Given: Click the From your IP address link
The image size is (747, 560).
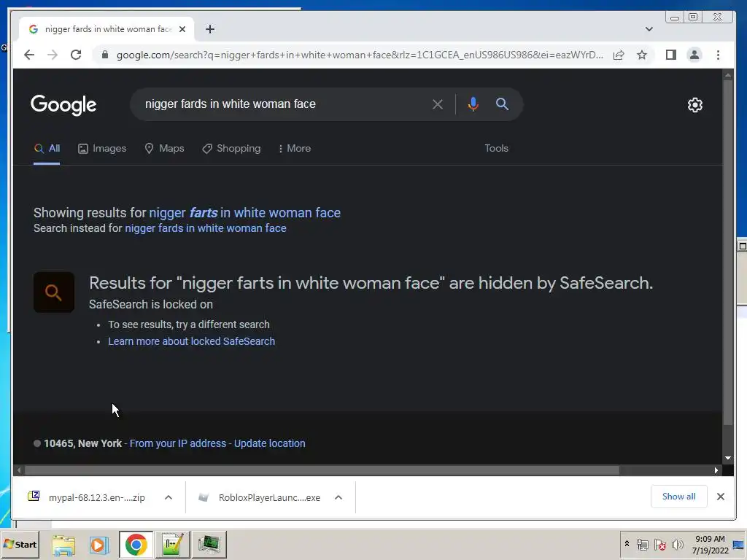Looking at the screenshot, I should [x=178, y=443].
